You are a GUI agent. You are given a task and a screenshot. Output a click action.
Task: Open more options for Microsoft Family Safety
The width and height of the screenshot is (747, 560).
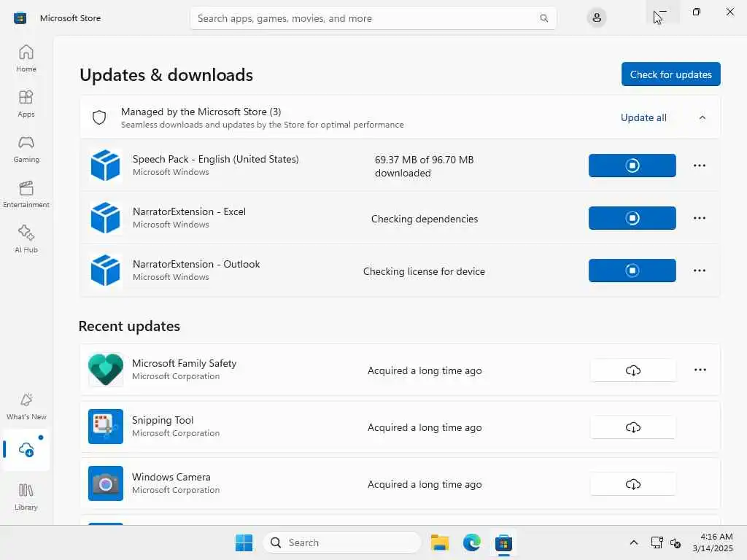coord(700,370)
